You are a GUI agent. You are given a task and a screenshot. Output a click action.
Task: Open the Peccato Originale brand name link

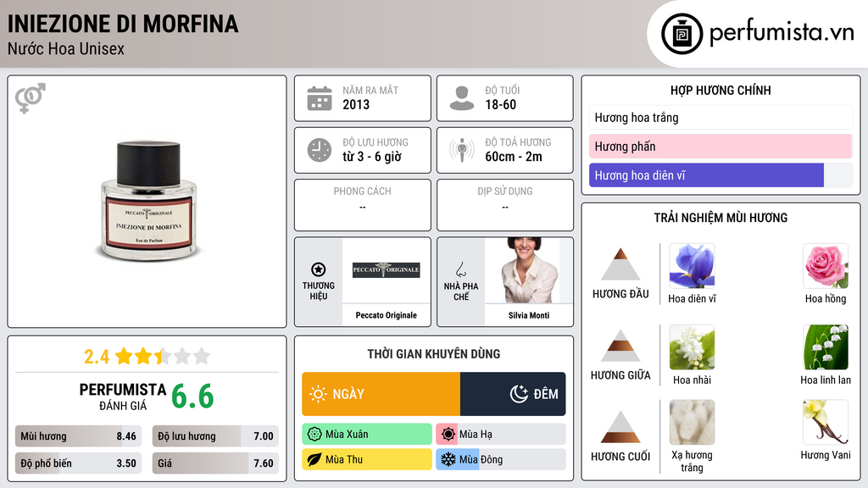(x=386, y=315)
